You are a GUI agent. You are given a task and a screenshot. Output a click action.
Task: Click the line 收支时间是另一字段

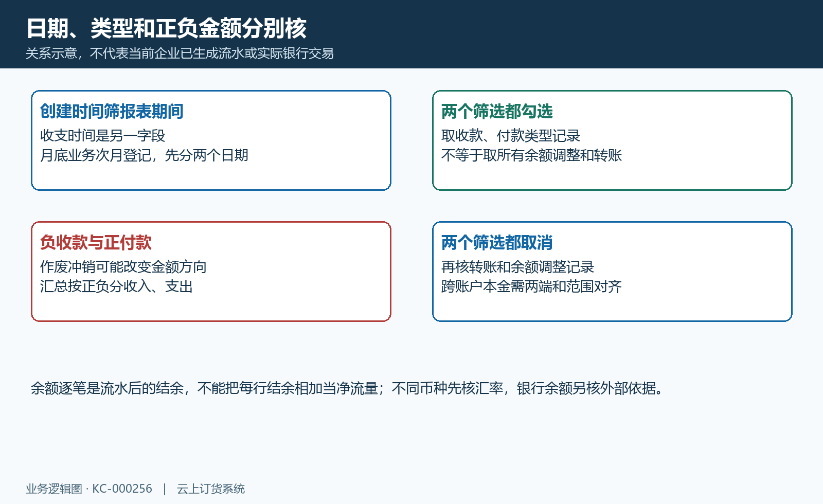click(x=103, y=136)
